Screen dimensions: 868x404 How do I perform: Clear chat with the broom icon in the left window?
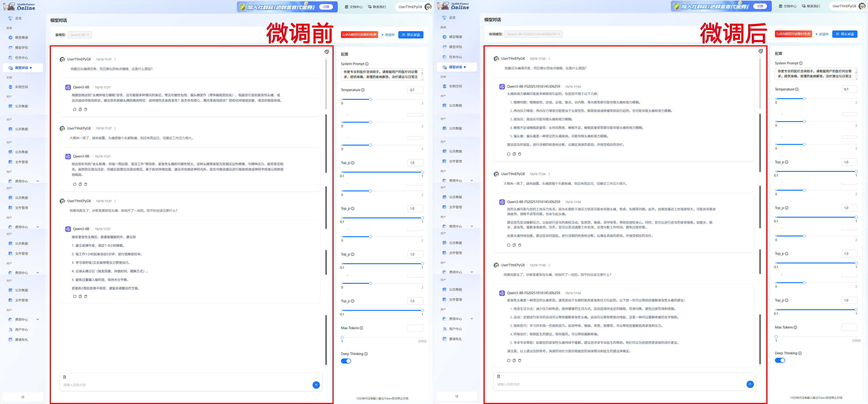pos(327,52)
